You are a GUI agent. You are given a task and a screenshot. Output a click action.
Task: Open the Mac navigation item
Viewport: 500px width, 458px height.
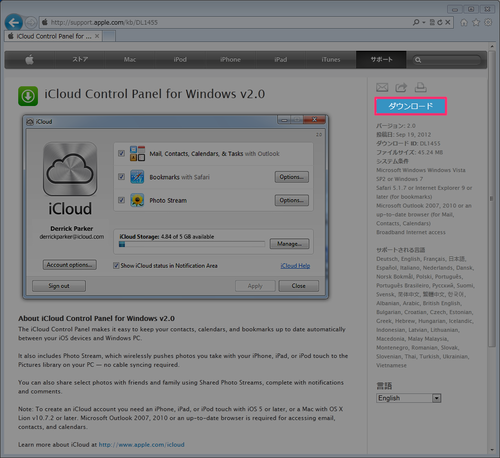(x=130, y=60)
